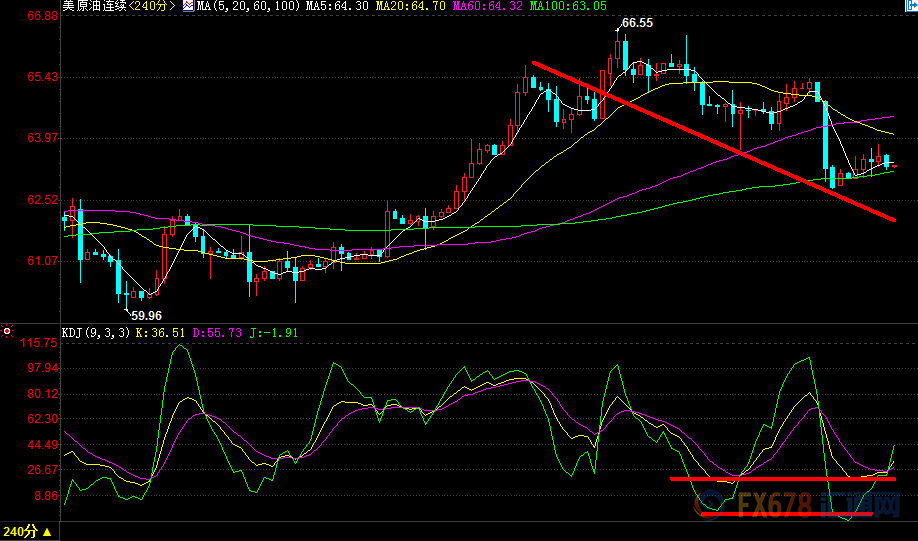The height and width of the screenshot is (541, 918).
Task: Click the MA60:64.32 value
Action: pyautogui.click(x=487, y=6)
